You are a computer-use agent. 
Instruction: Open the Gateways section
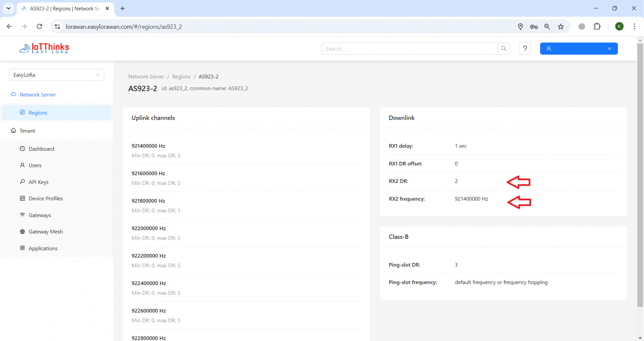40,215
